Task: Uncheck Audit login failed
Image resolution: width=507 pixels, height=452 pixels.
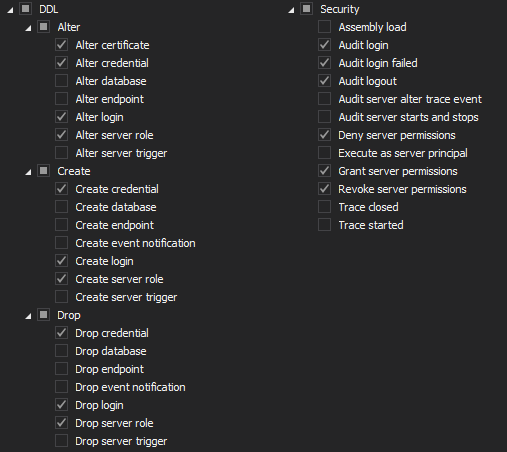Action: [324, 63]
